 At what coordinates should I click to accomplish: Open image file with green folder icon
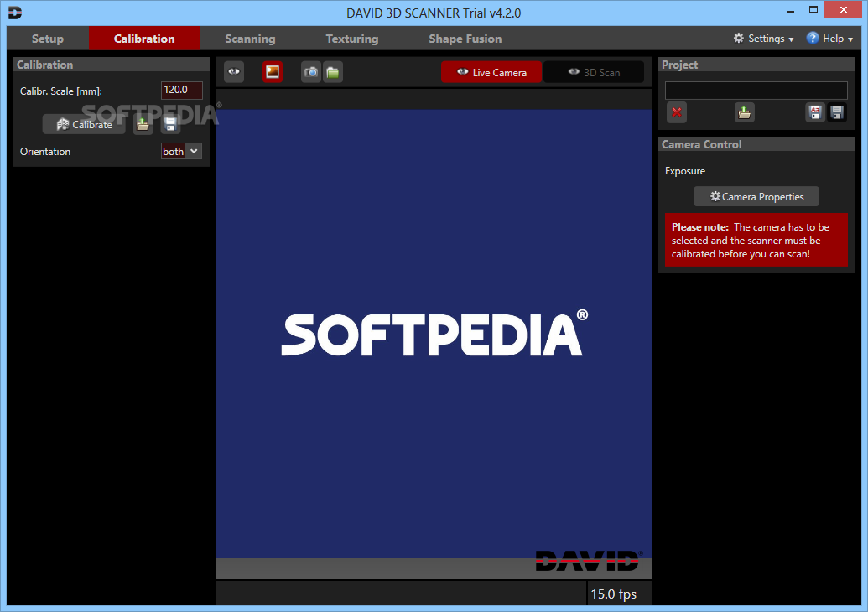pos(333,72)
